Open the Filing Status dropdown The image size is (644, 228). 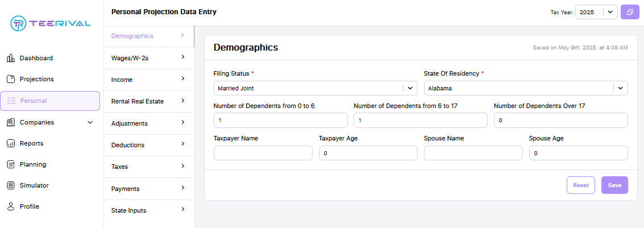click(x=315, y=88)
